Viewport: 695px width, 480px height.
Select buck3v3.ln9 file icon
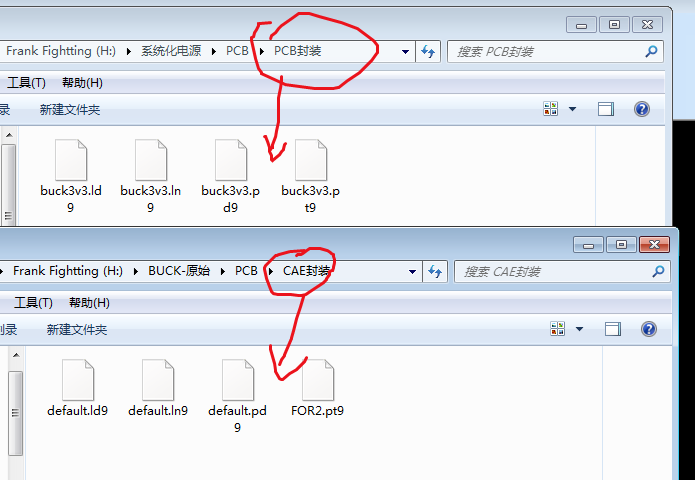click(x=151, y=160)
